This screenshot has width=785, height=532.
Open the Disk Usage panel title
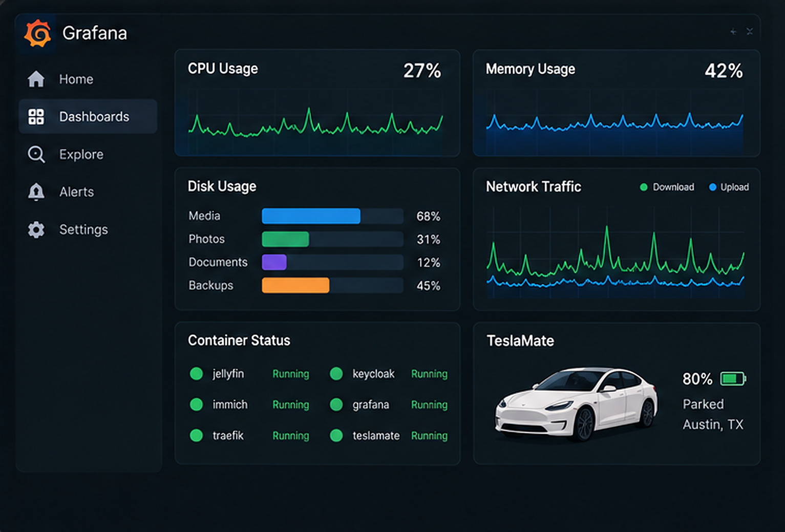pyautogui.click(x=222, y=186)
